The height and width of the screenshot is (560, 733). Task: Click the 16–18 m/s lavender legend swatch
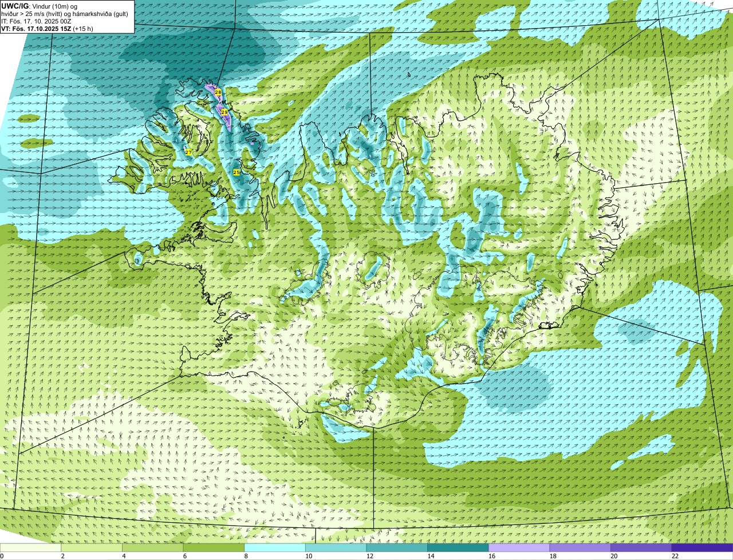[519, 548]
